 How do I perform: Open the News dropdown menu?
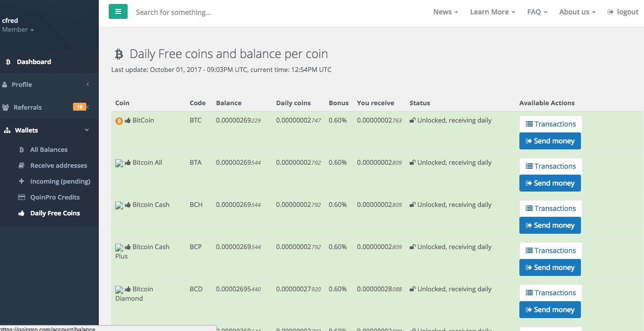[x=445, y=12]
